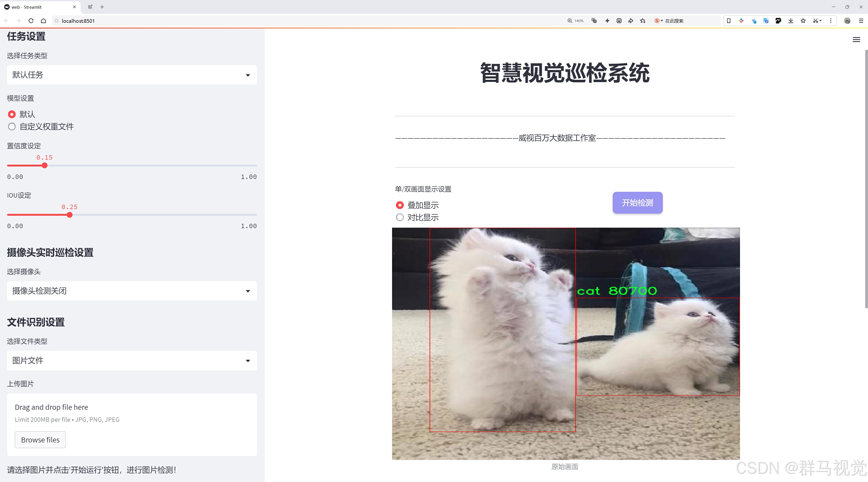Open a new browser tab

102,7
